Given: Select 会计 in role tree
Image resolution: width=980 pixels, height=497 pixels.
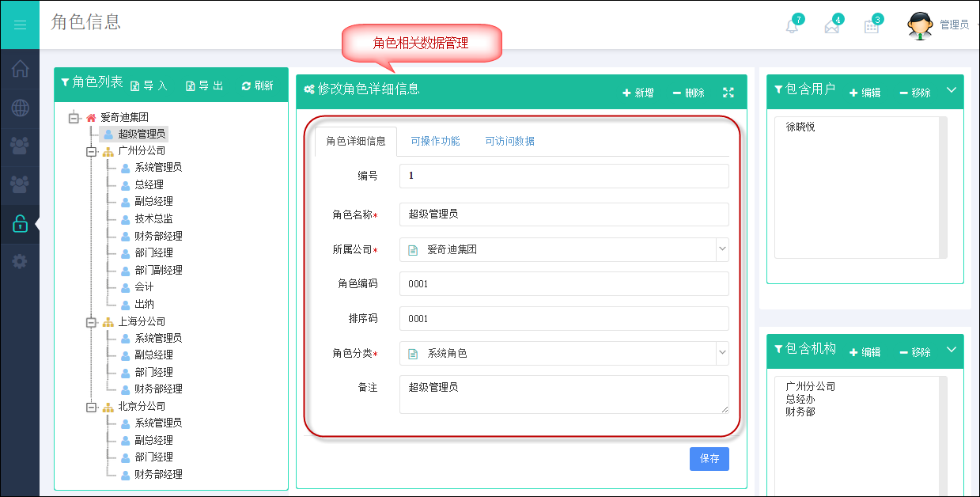Looking at the screenshot, I should click(144, 286).
